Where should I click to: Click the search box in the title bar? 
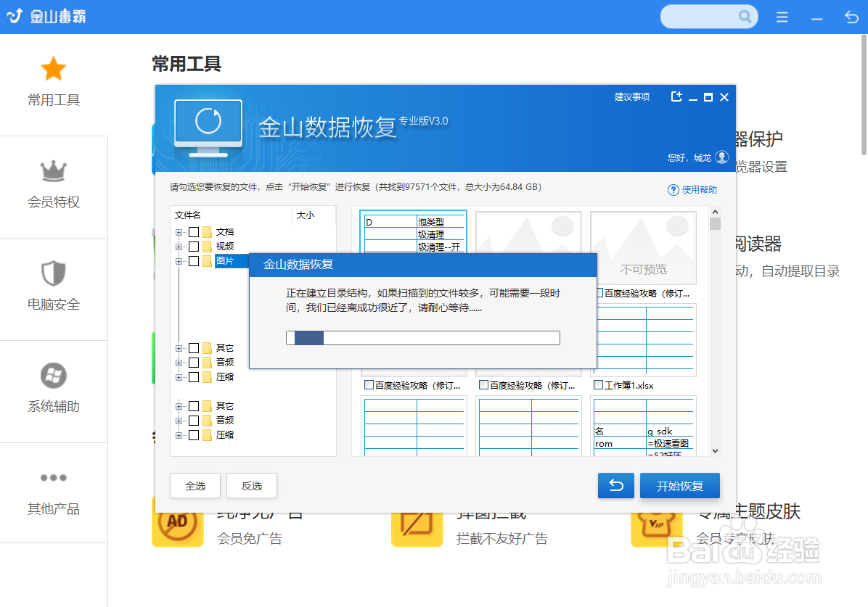click(708, 16)
